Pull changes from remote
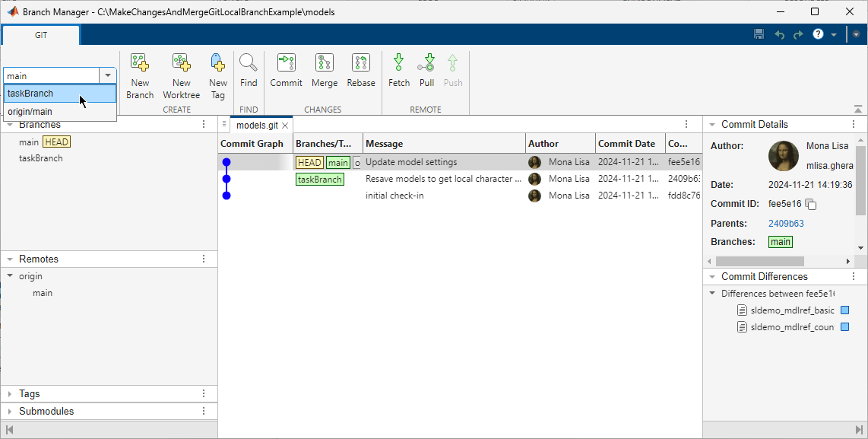Viewport: 868px width, 439px height. pos(426,72)
